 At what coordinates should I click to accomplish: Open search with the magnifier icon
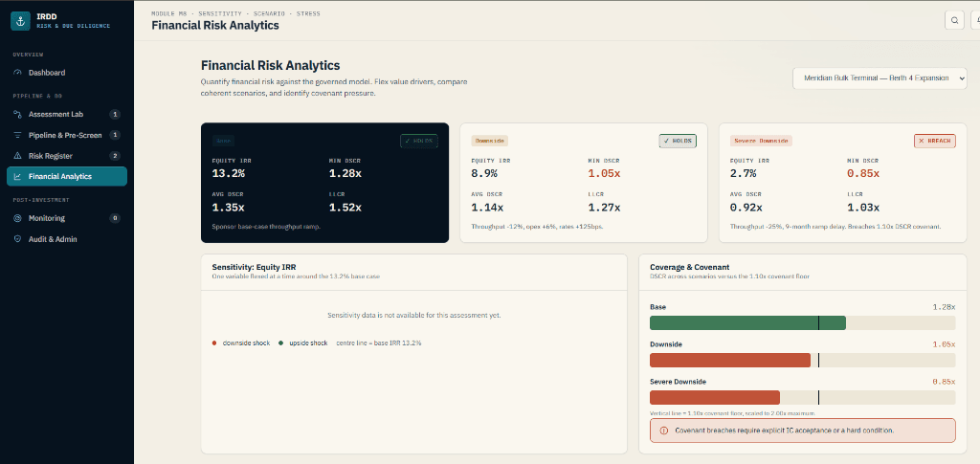coord(954,20)
